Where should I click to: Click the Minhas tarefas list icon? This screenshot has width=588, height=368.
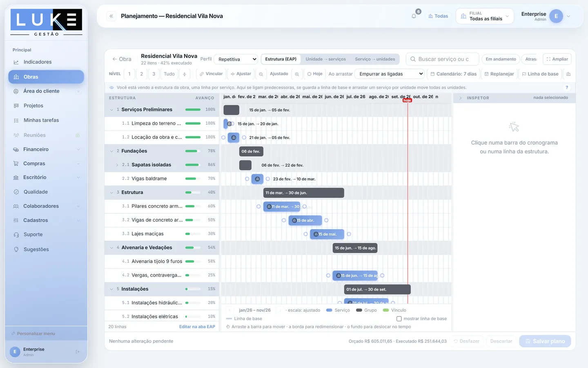click(x=16, y=120)
